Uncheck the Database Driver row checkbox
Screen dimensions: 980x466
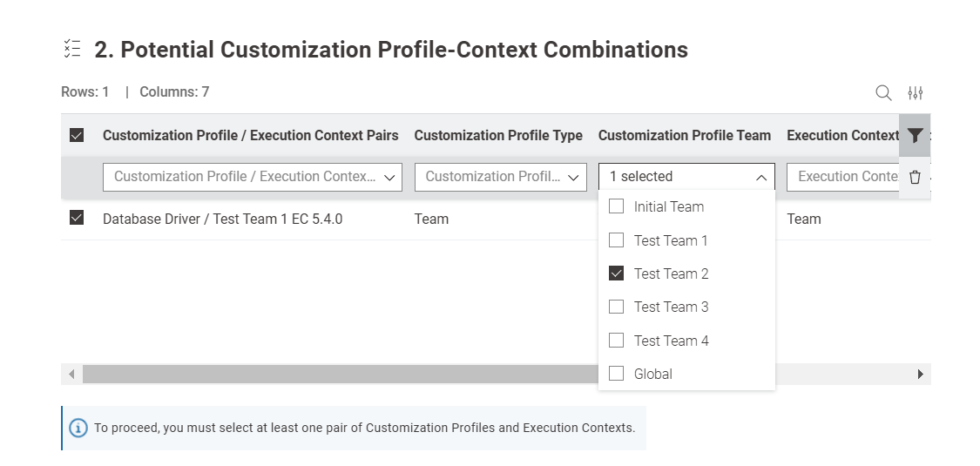coord(77,219)
